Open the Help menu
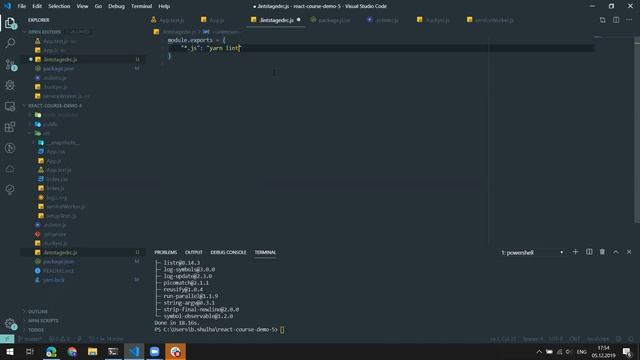 164,6
